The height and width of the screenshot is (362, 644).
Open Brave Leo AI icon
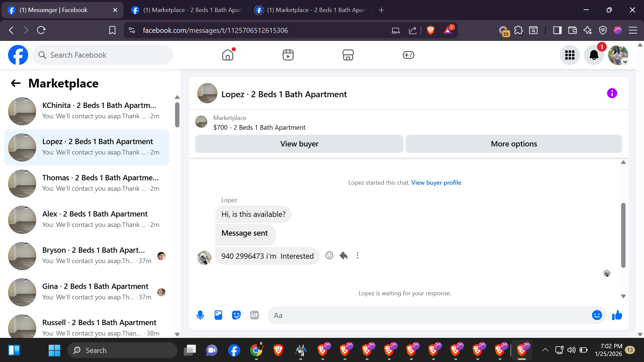click(588, 31)
